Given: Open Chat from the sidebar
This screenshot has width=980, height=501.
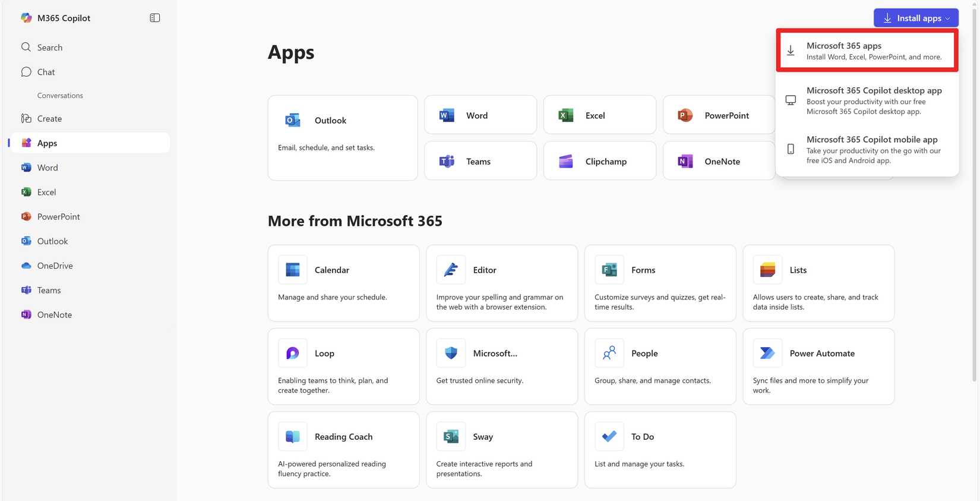Looking at the screenshot, I should pyautogui.click(x=46, y=72).
